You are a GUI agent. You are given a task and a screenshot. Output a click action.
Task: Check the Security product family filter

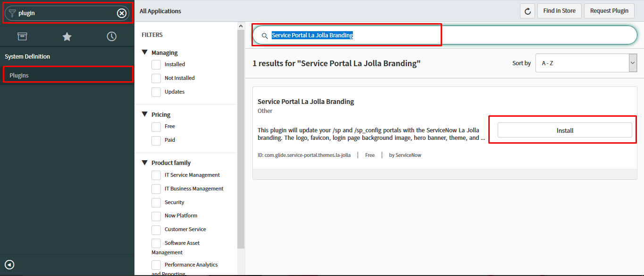coord(156,202)
